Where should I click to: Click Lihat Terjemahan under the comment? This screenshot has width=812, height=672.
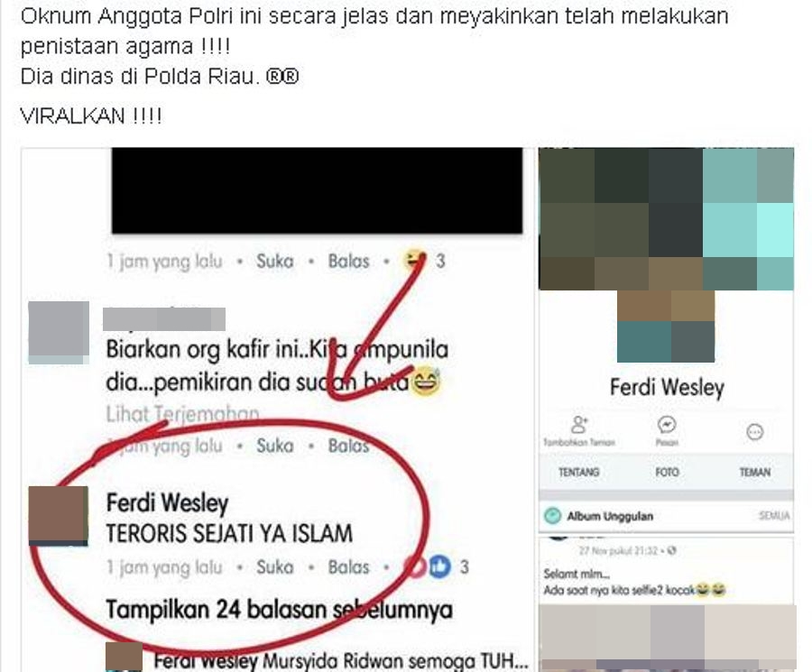(x=182, y=414)
